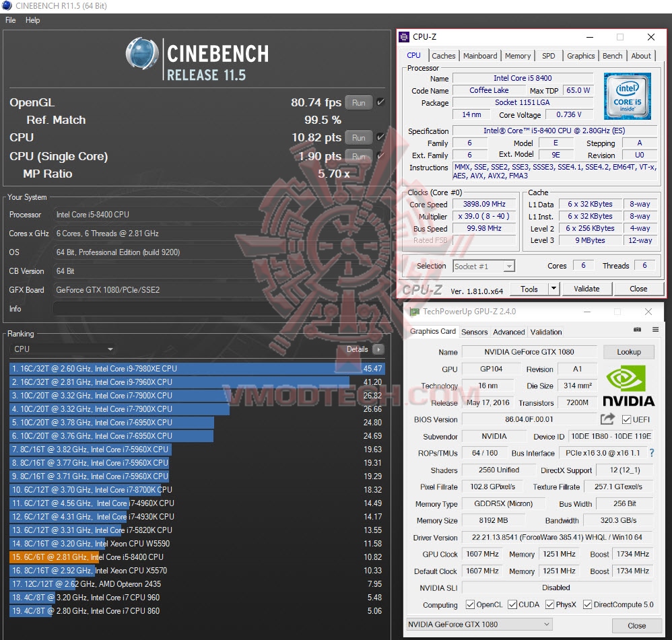The image size is (672, 640).
Task: Switch to the Bench tab in CPU-Z
Action: (x=612, y=56)
